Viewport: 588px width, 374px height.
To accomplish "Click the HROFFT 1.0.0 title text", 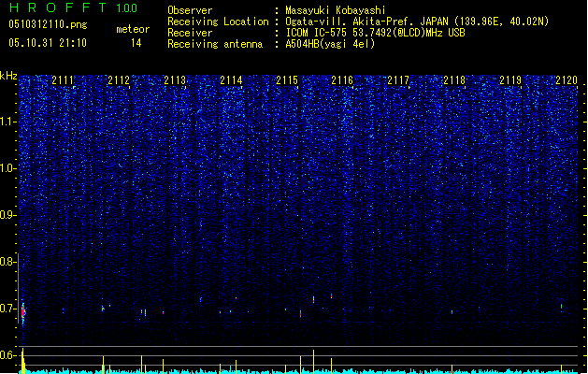I will tap(74, 7).
